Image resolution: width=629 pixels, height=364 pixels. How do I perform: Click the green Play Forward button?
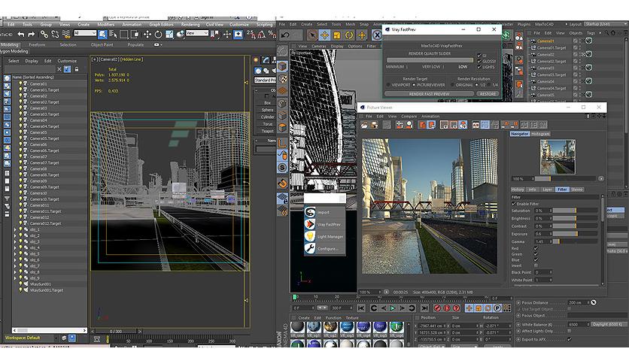392,308
